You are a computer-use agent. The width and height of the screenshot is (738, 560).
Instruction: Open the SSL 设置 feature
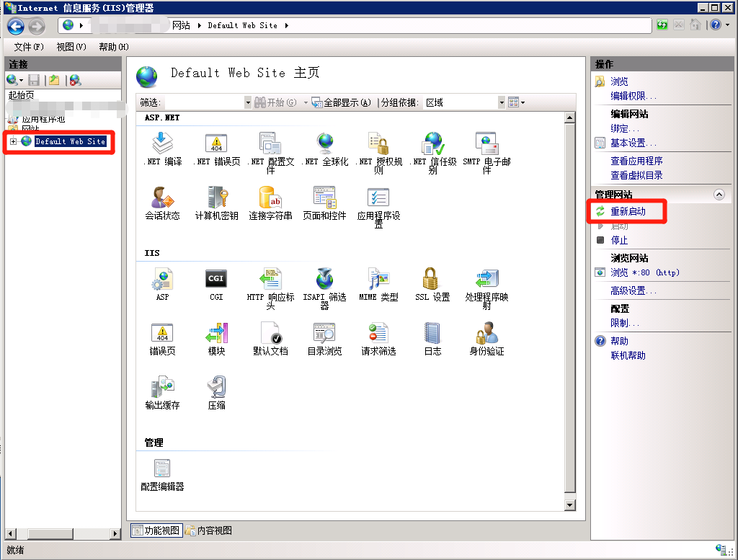point(432,281)
